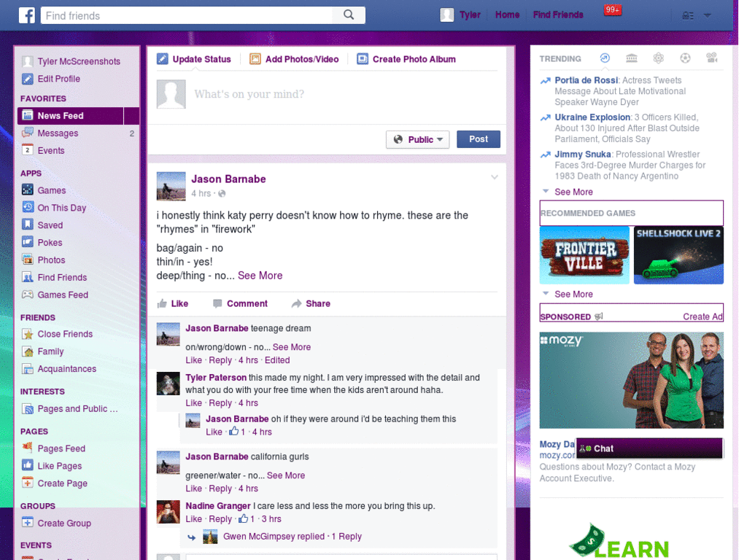
Task: Like Jason Barnabe's post
Action: tap(173, 304)
